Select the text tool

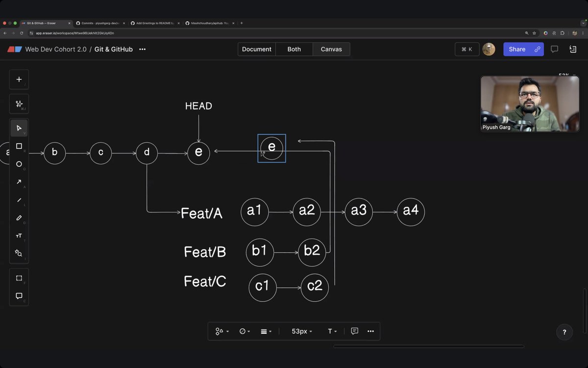click(19, 236)
